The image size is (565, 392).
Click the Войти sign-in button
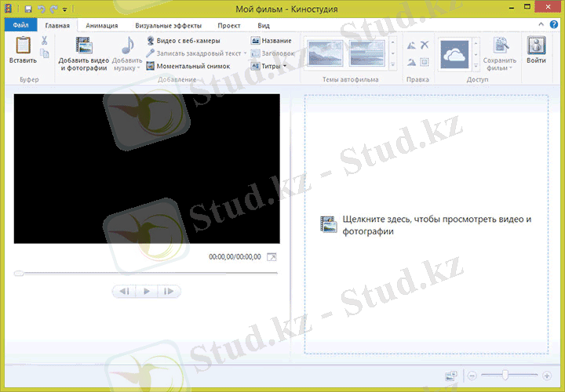[x=536, y=49]
